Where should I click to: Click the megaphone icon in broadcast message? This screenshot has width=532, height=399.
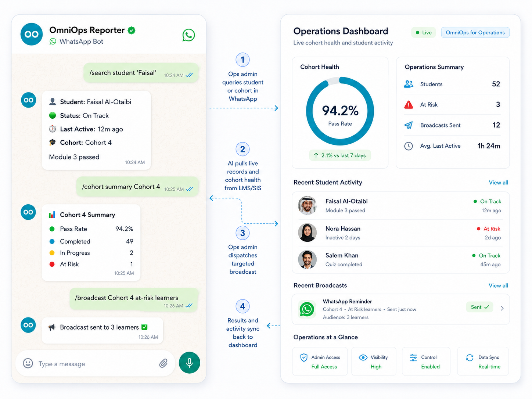pyautogui.click(x=52, y=327)
